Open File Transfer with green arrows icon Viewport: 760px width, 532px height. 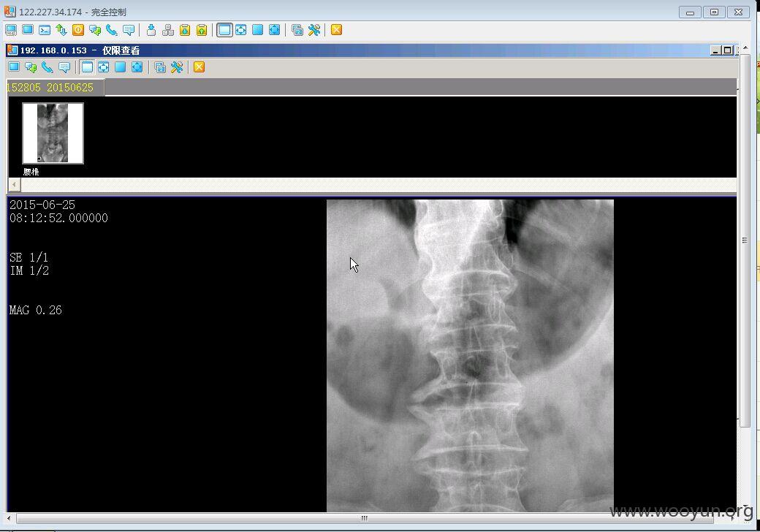[61, 30]
